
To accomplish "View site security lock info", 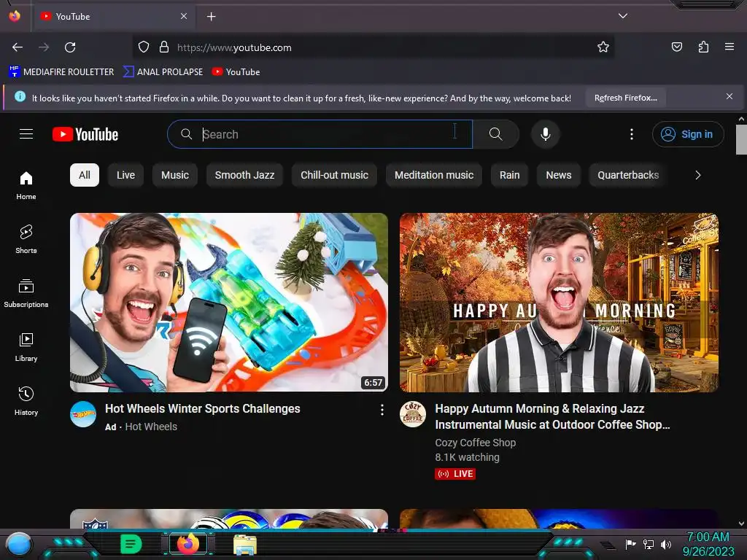I will point(164,47).
